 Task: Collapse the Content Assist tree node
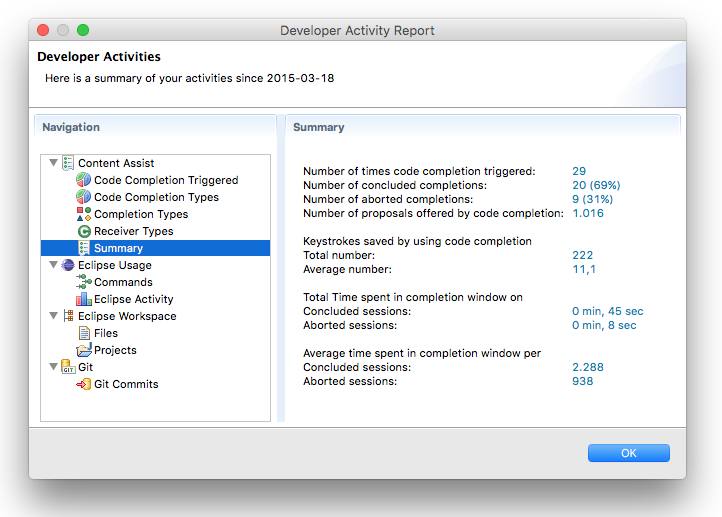click(53, 163)
